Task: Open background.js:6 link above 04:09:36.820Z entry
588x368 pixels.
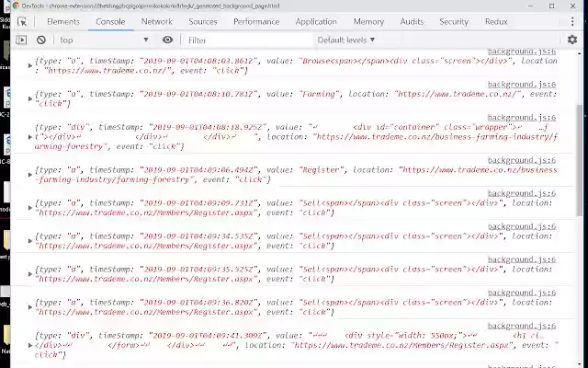Action: click(522, 293)
